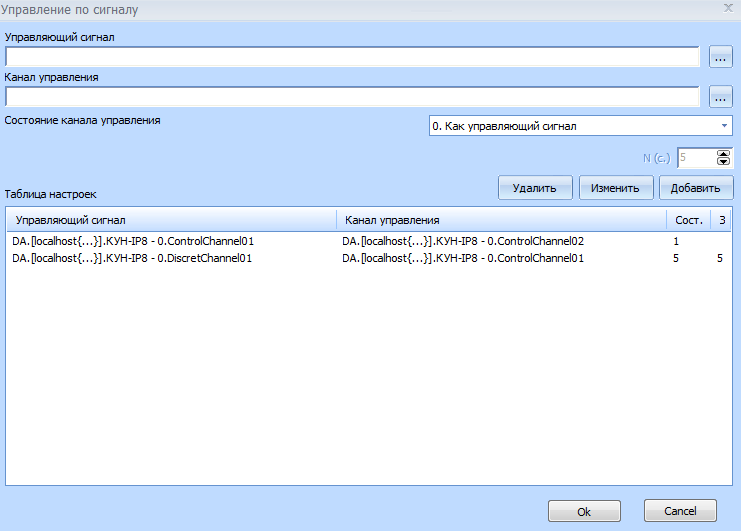741x531 pixels.
Task: Click the N (с.) numeric field
Action: point(695,157)
